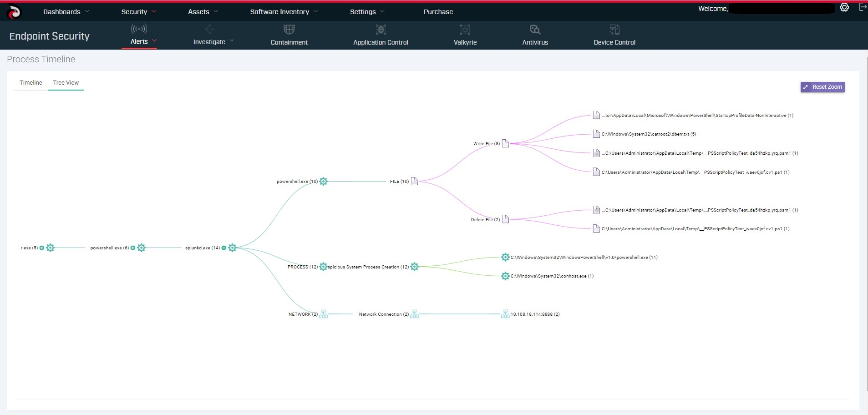Click the Network Connection (2) label
Screen dimensions: 868x415
coord(384,314)
